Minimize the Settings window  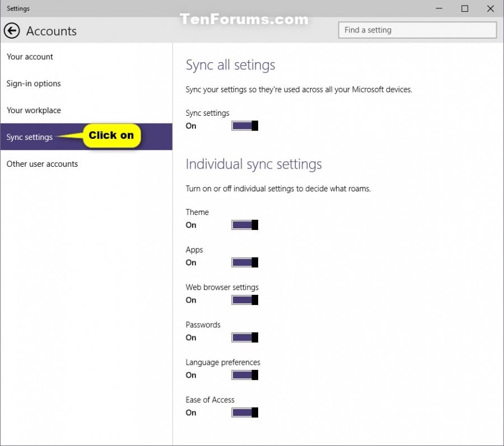[x=438, y=8]
